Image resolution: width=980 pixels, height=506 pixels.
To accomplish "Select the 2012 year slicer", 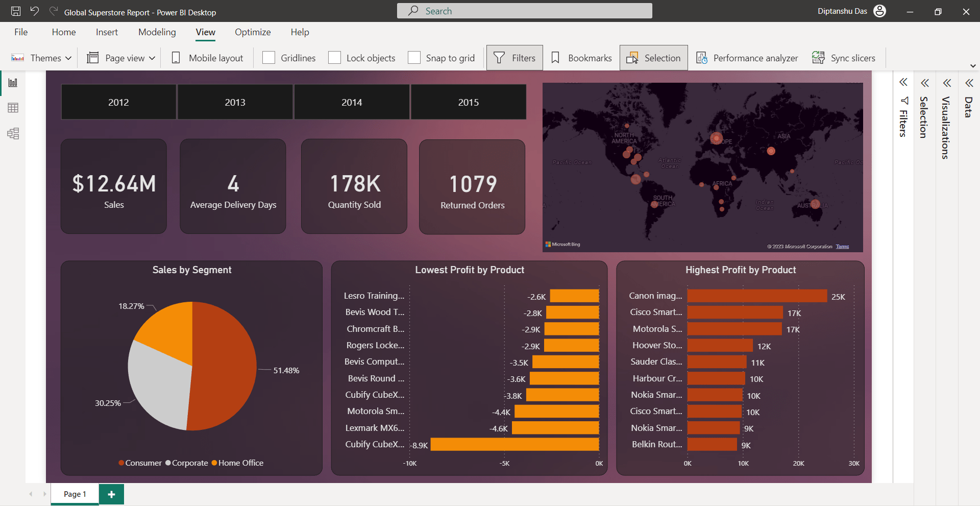I will [118, 102].
